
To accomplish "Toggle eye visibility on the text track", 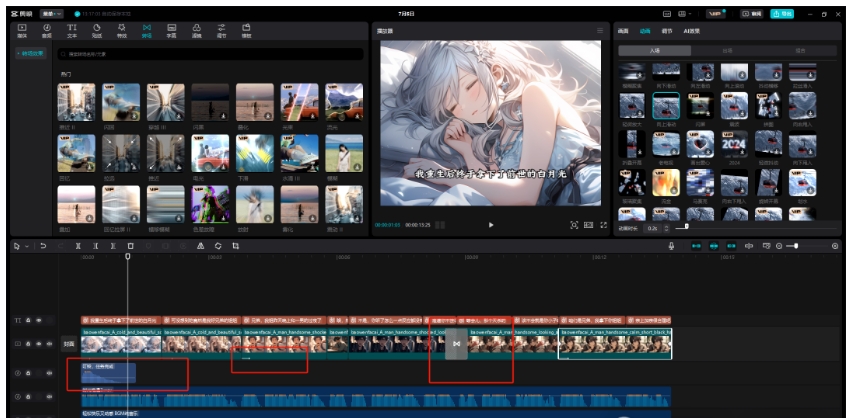I will pos(39,320).
